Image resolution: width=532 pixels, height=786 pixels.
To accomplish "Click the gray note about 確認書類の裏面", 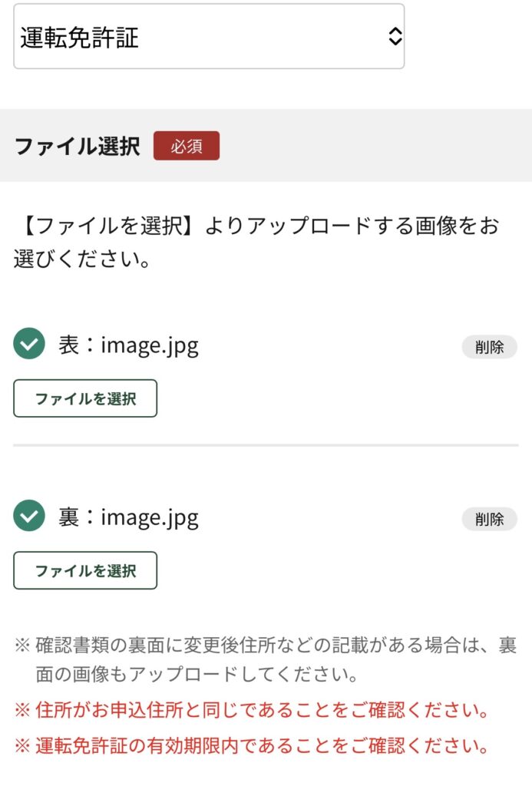I will tap(274, 660).
